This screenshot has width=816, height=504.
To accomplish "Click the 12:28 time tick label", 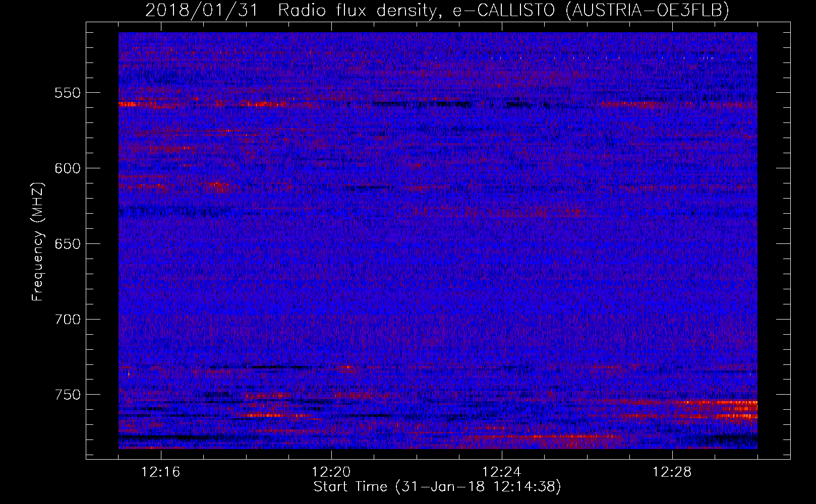I will click(x=672, y=472).
